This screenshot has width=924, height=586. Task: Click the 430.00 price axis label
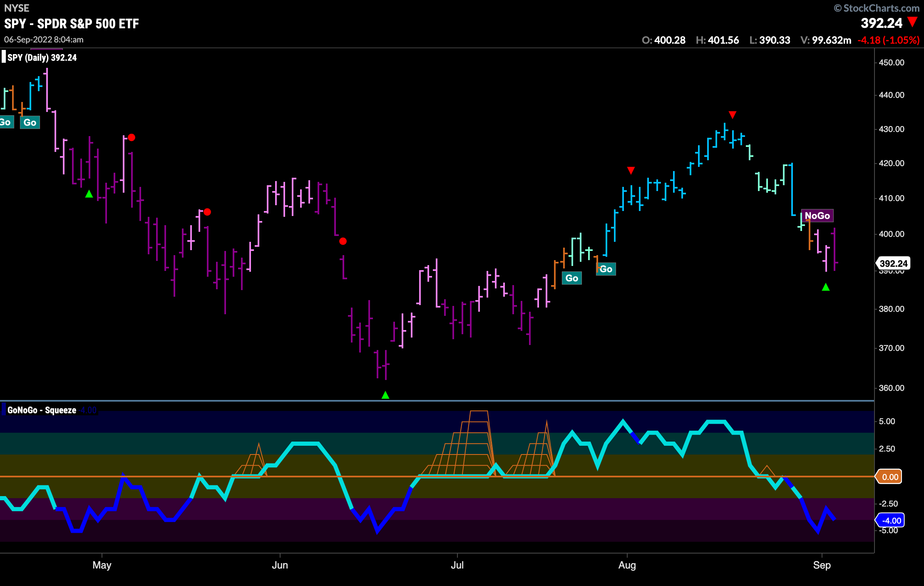tap(892, 129)
